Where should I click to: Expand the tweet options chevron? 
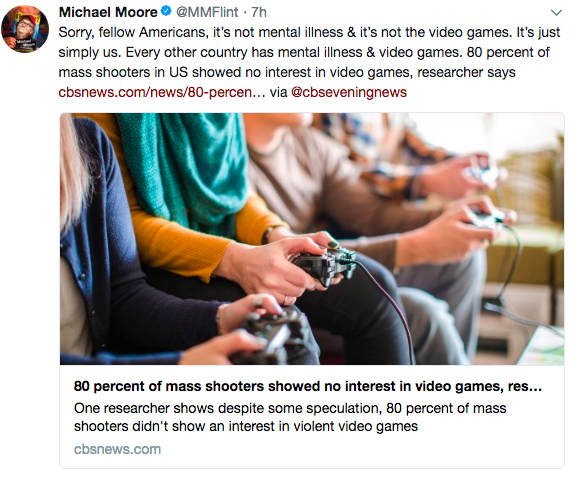pyautogui.click(x=556, y=13)
